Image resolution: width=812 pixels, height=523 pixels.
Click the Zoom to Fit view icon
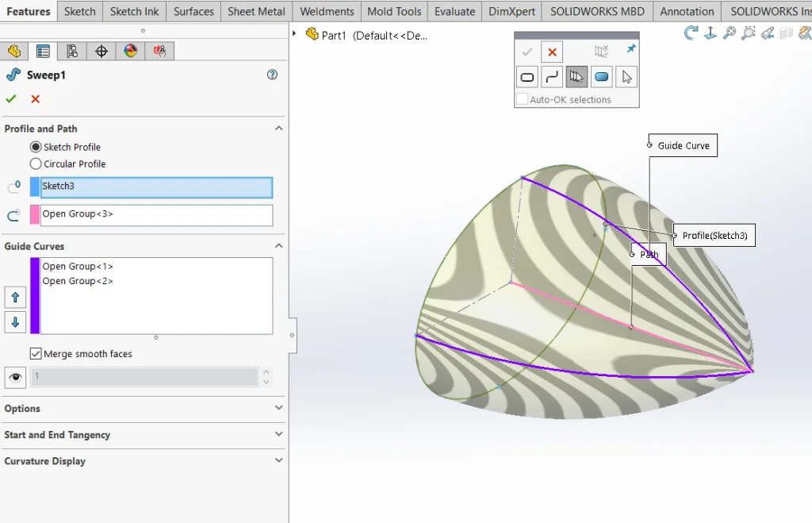tap(729, 33)
